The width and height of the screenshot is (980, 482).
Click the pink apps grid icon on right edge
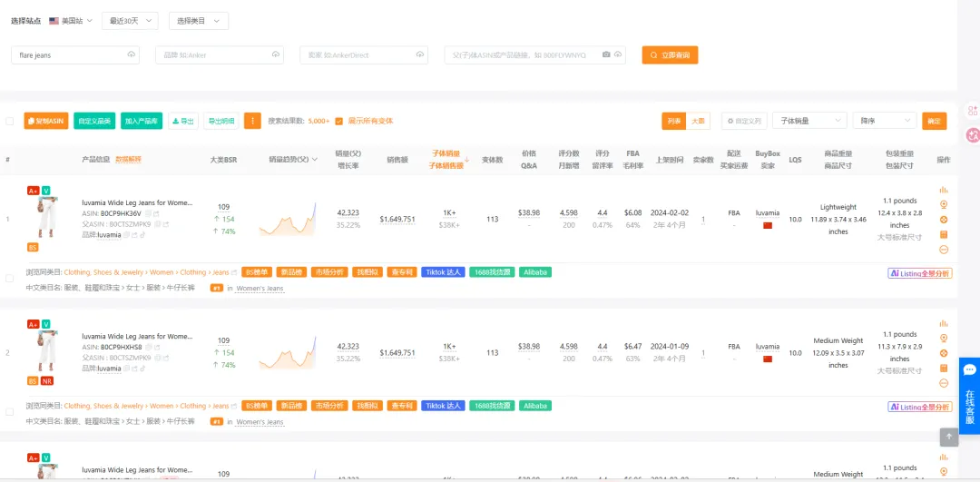[972, 111]
